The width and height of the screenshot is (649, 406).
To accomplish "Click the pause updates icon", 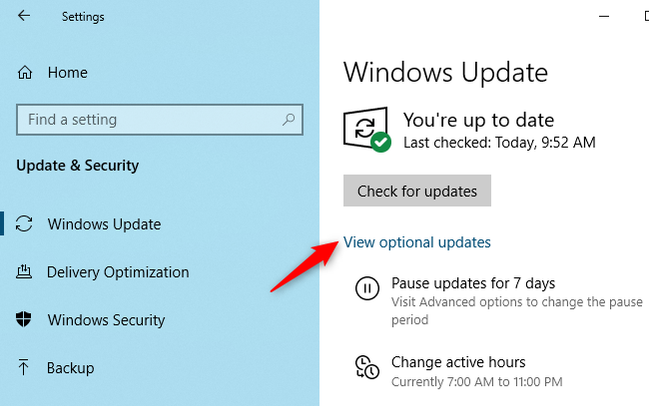I will (367, 290).
